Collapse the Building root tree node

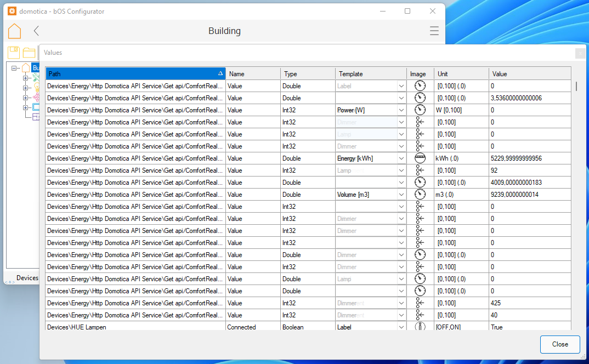pos(15,68)
